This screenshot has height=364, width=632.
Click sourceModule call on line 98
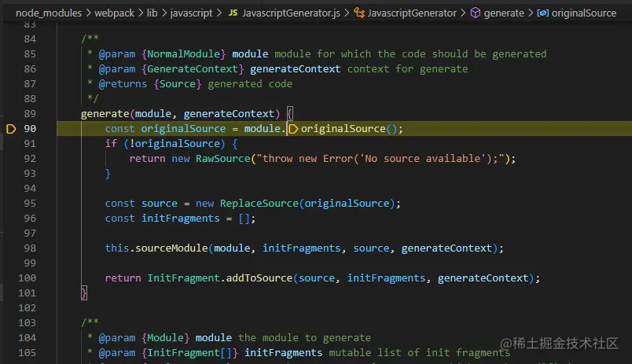click(171, 248)
